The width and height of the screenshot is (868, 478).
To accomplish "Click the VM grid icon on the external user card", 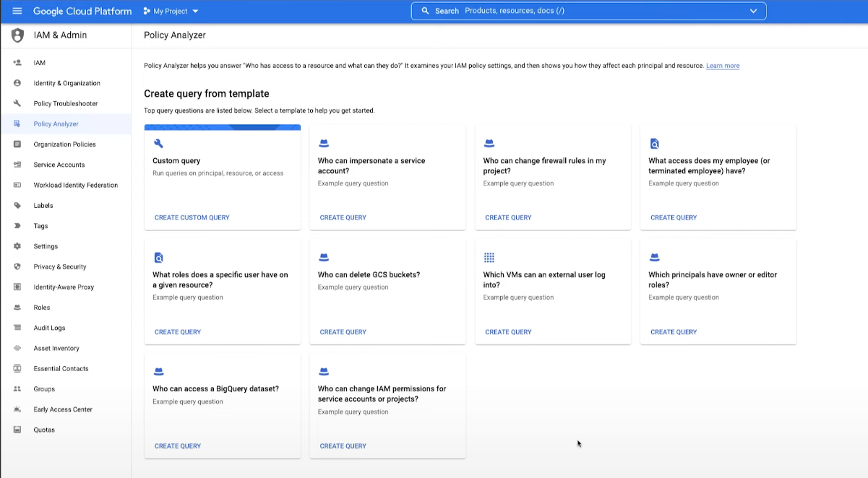I will tap(489, 257).
